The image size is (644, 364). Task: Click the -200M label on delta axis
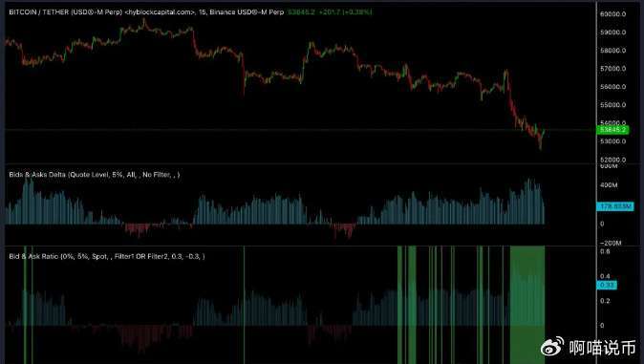[x=611, y=243]
